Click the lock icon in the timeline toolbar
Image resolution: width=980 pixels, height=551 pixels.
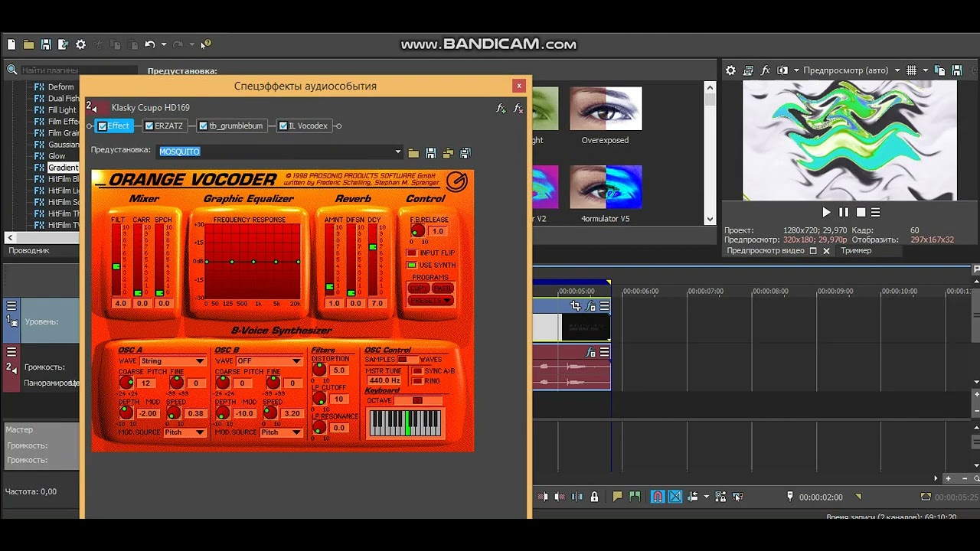[595, 497]
